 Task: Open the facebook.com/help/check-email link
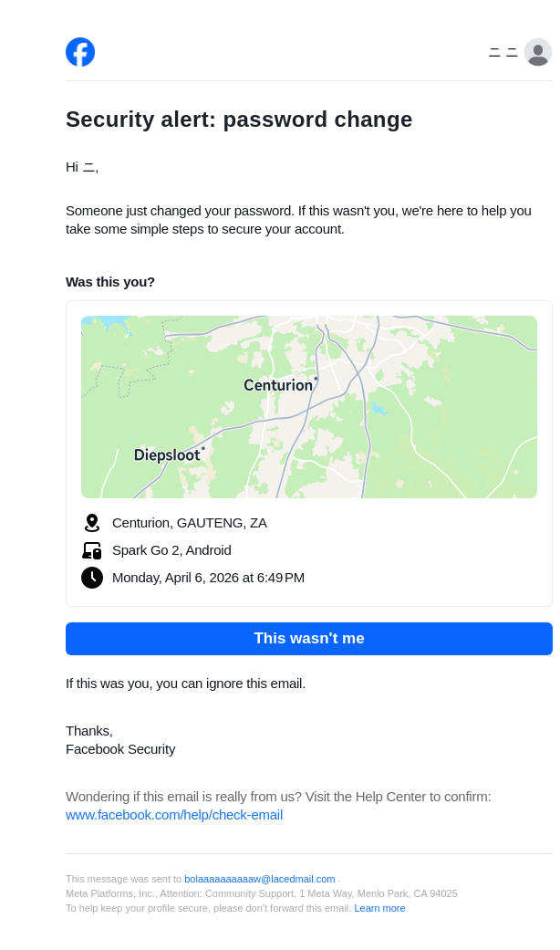click(x=174, y=815)
